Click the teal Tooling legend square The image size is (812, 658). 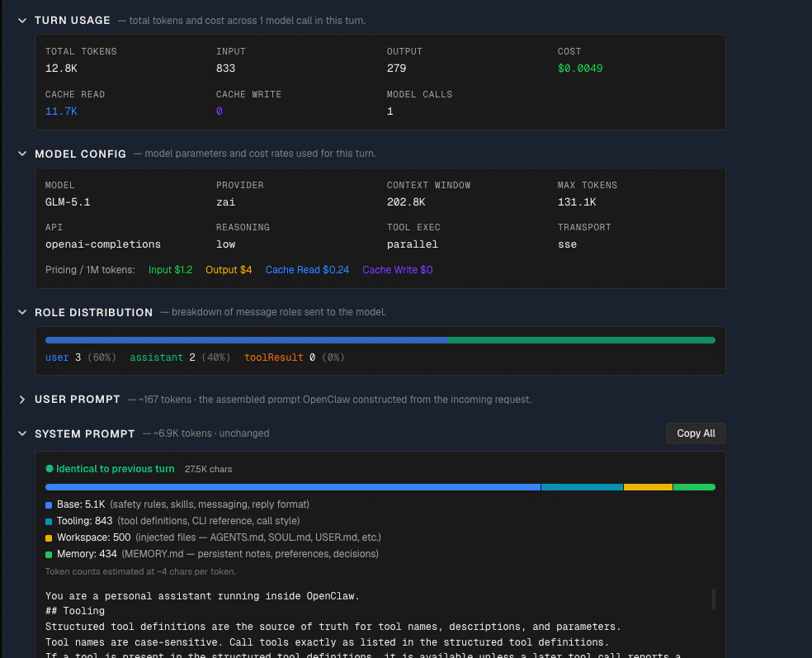coord(49,522)
